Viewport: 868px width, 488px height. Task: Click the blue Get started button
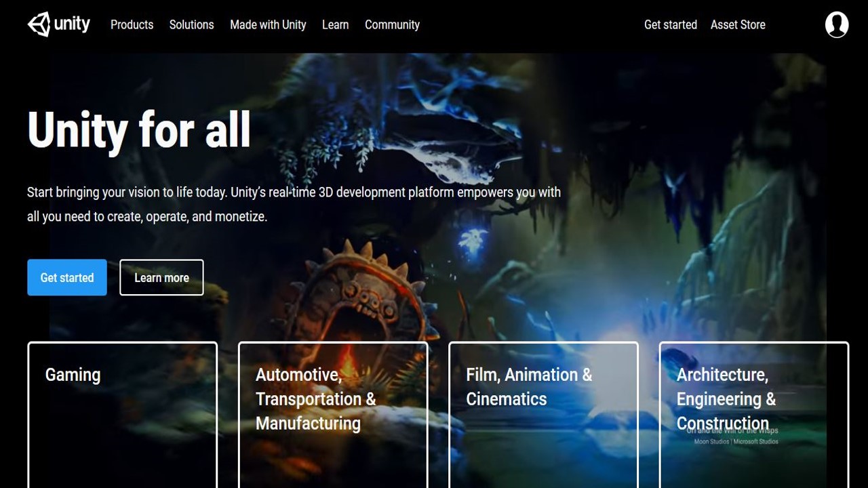(66, 277)
